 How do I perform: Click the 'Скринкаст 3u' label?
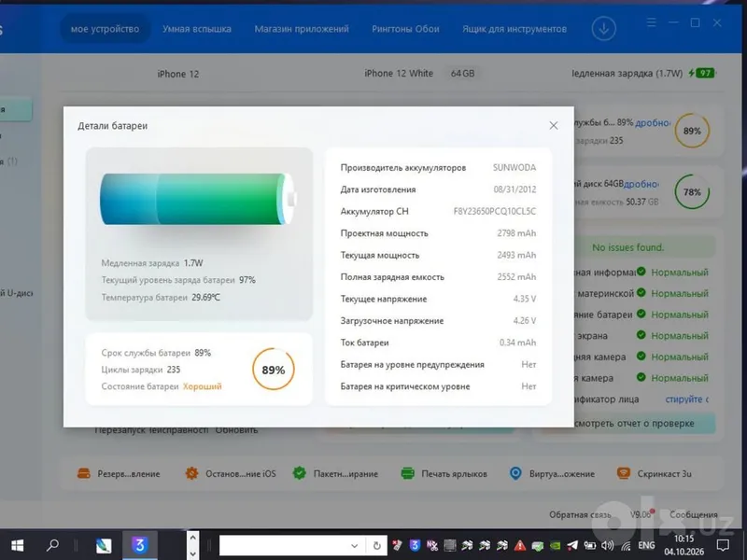(664, 474)
